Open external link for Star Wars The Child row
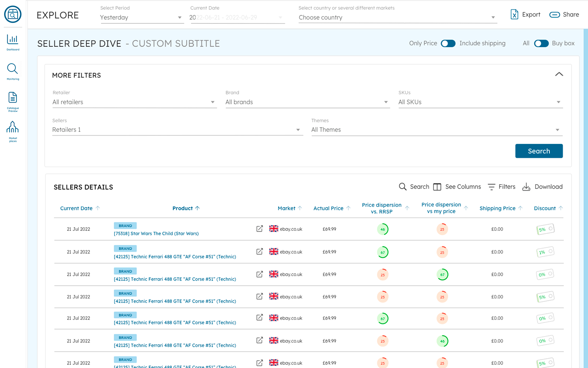588x368 pixels. (x=259, y=229)
